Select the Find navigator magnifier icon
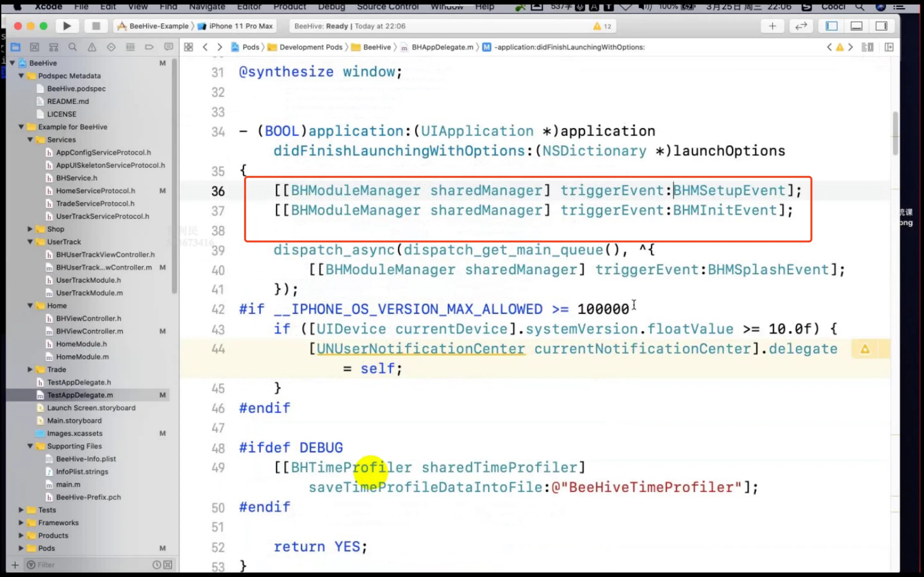The image size is (924, 577). click(x=73, y=47)
